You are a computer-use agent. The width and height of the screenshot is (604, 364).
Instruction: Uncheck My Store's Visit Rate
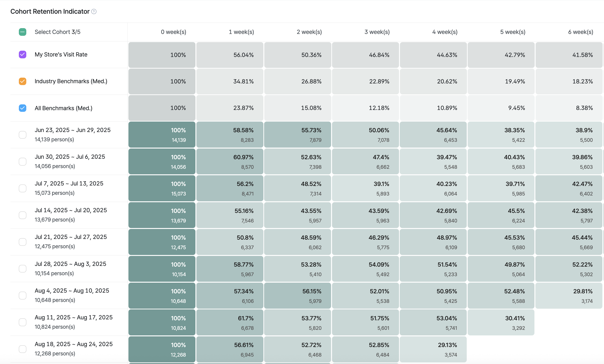(x=23, y=54)
